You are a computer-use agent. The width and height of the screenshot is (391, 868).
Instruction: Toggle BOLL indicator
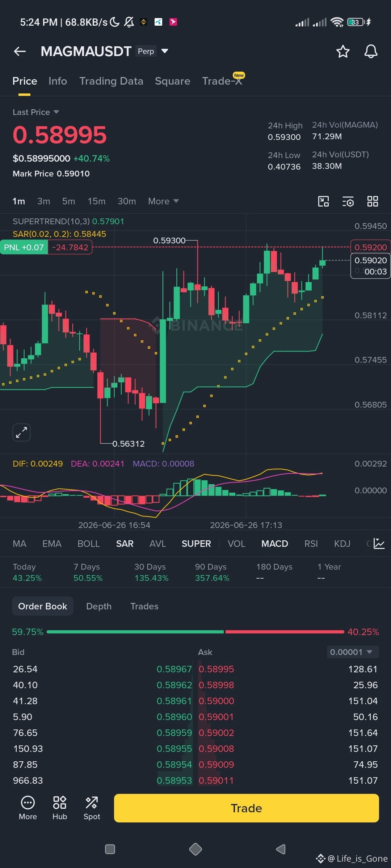[88, 544]
